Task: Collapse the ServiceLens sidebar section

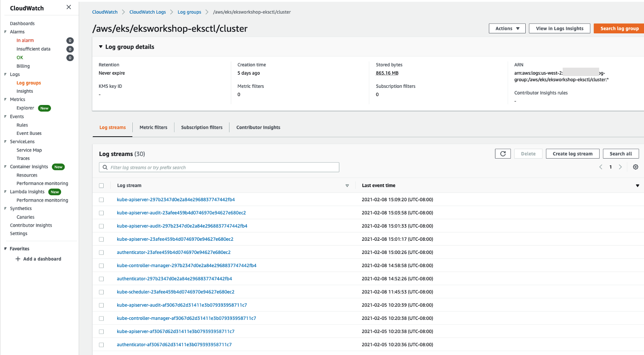Action: click(x=5, y=142)
